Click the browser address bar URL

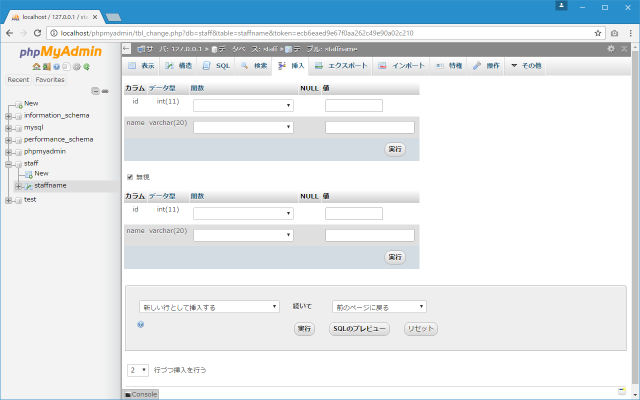pyautogui.click(x=237, y=33)
